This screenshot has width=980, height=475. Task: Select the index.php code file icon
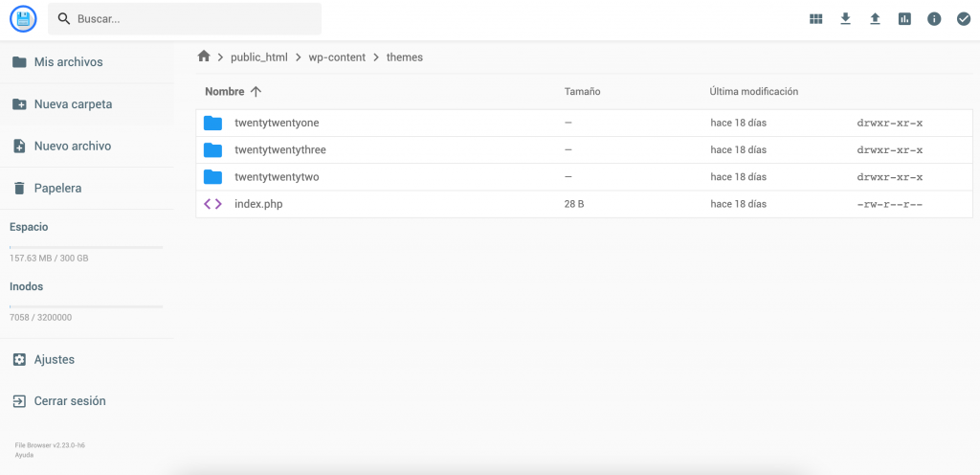[x=213, y=204]
